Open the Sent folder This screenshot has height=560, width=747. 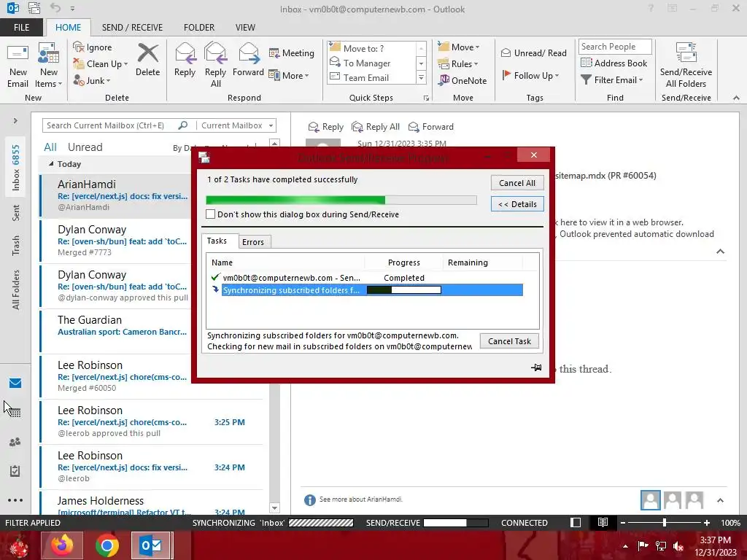click(16, 213)
